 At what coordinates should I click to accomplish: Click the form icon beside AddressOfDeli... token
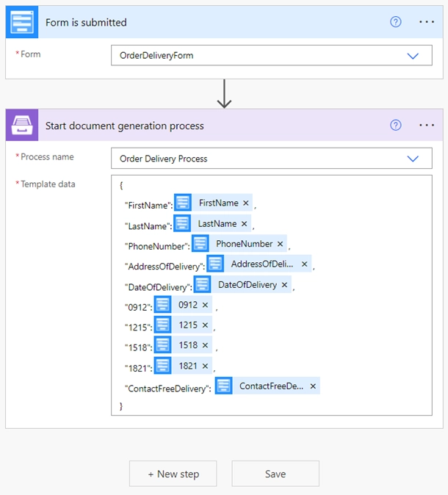click(x=215, y=264)
